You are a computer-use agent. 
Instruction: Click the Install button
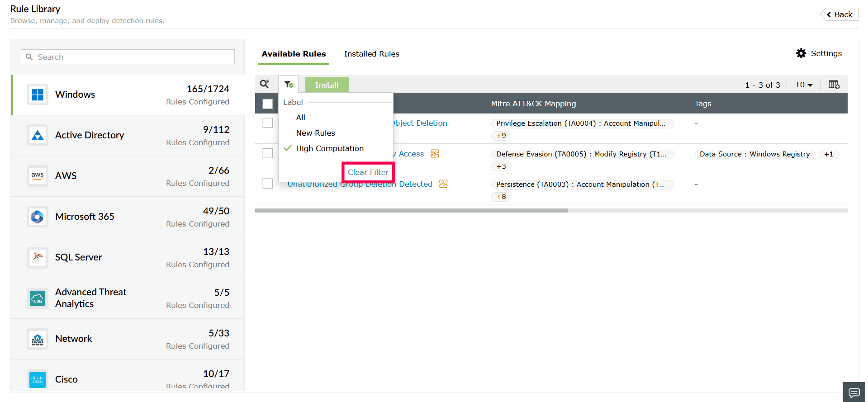tap(327, 85)
